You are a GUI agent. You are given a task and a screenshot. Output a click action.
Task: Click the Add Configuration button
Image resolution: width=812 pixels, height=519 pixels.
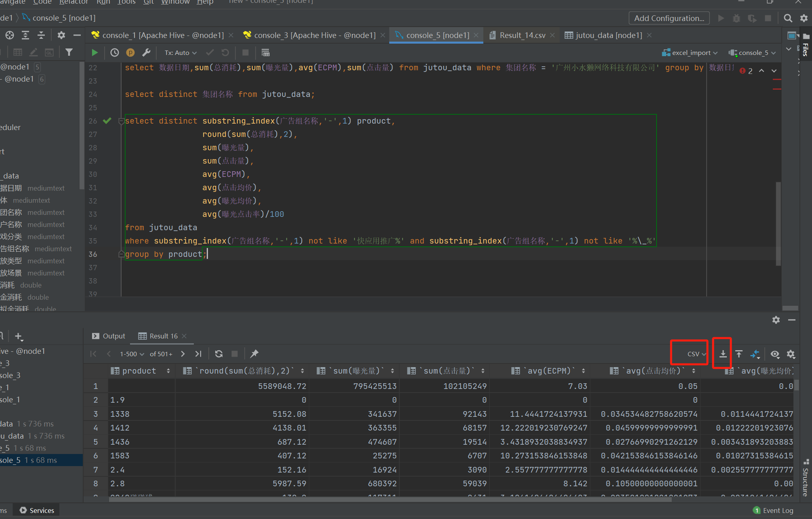(x=669, y=18)
